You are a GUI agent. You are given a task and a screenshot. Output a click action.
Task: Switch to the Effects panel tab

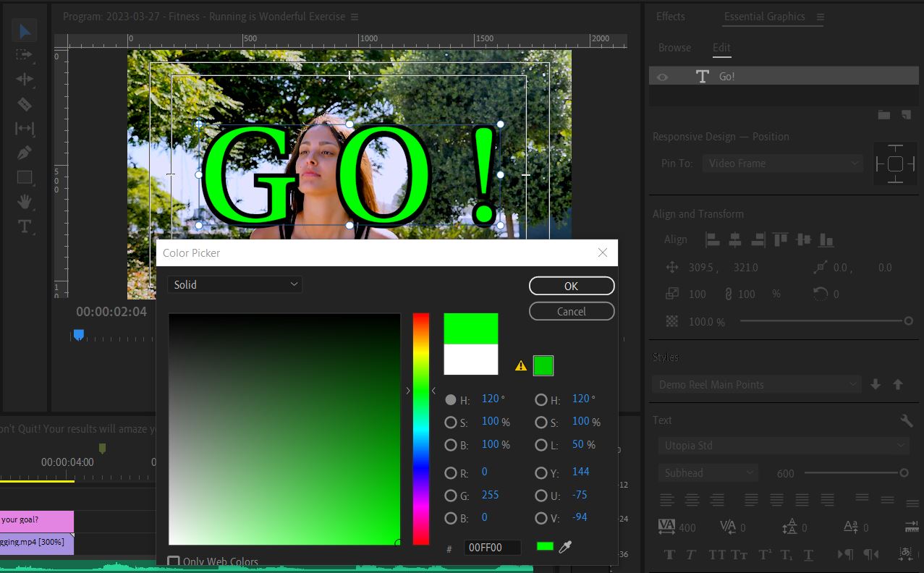670,17
